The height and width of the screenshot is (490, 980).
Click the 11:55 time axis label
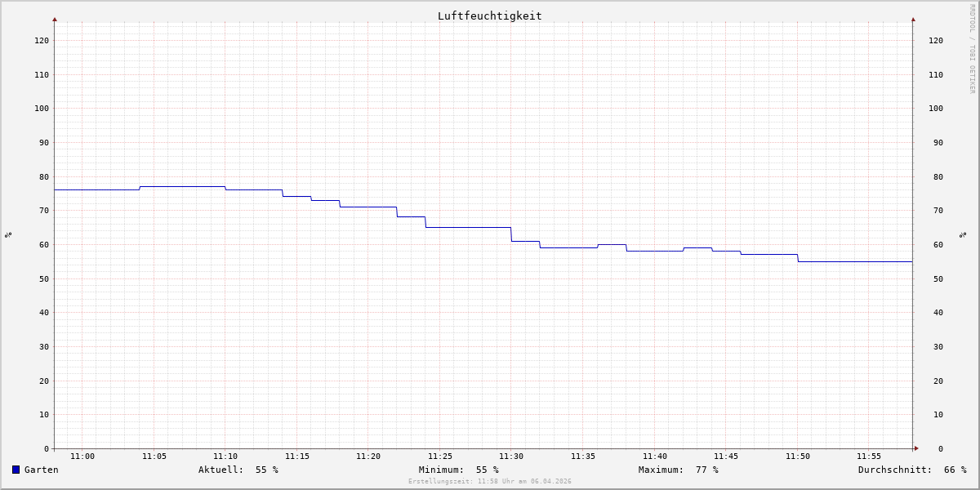(869, 457)
